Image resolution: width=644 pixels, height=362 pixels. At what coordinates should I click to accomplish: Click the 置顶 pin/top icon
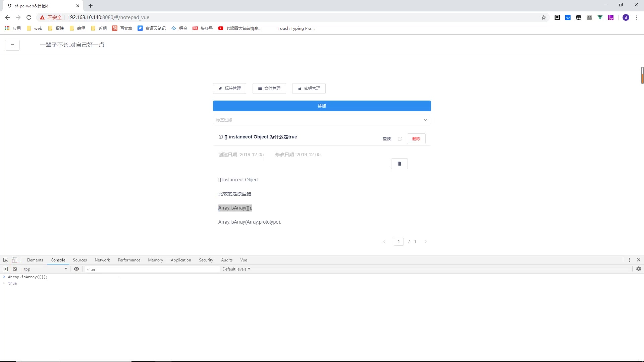387,138
